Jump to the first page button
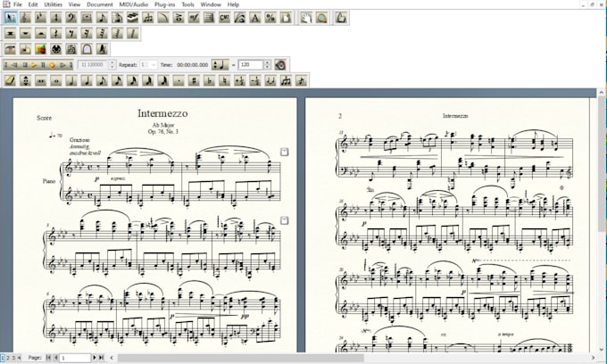Screen dimensions: 607x364 tap(48, 358)
